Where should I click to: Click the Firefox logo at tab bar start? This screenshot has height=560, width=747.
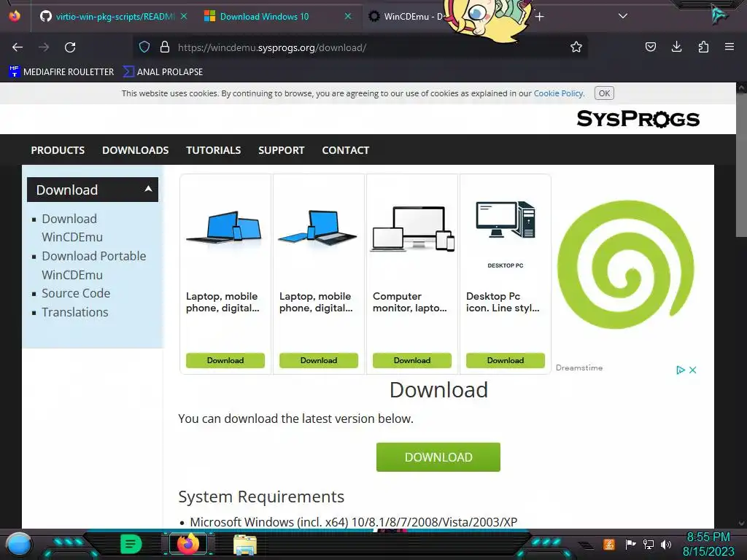(x=15, y=16)
